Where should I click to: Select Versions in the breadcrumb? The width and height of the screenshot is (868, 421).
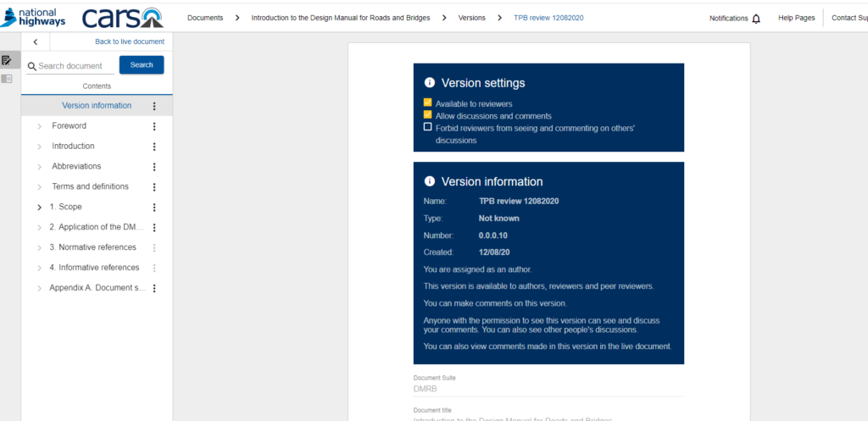[471, 18]
